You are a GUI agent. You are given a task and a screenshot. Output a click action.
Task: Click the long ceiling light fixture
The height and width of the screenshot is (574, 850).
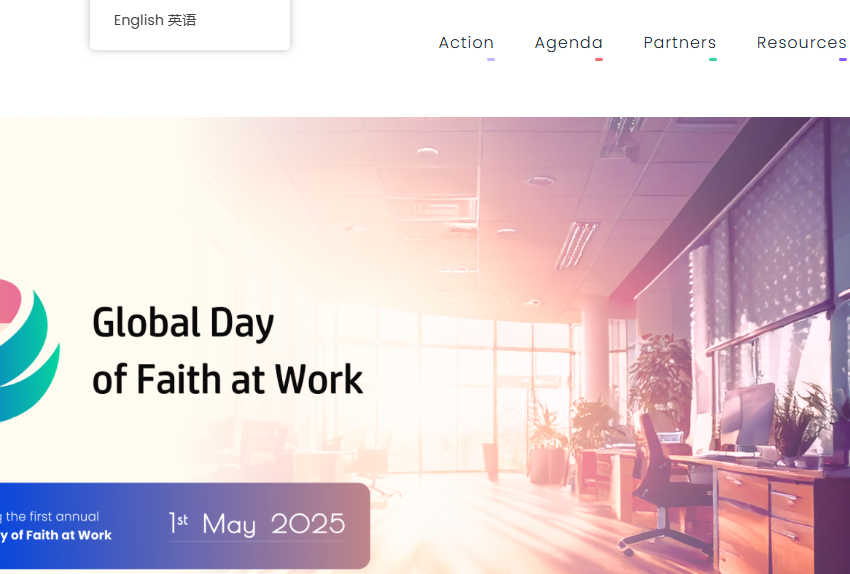pos(577,245)
